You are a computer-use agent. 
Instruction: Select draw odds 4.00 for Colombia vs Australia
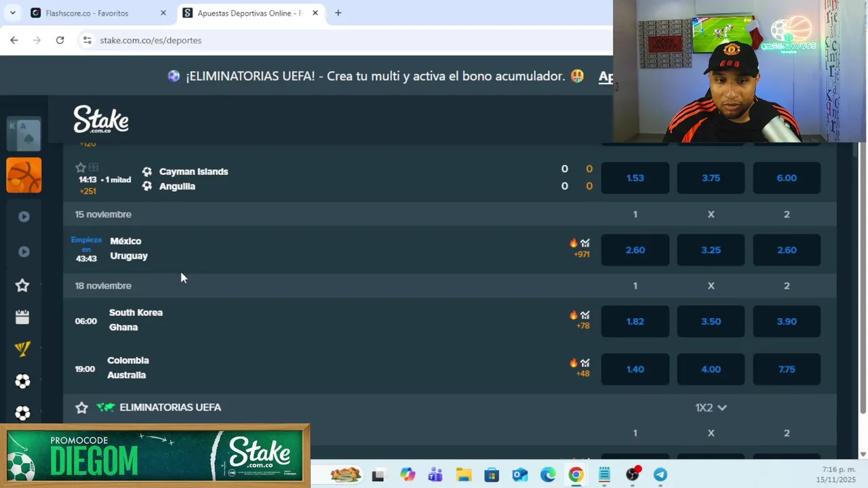coord(711,369)
